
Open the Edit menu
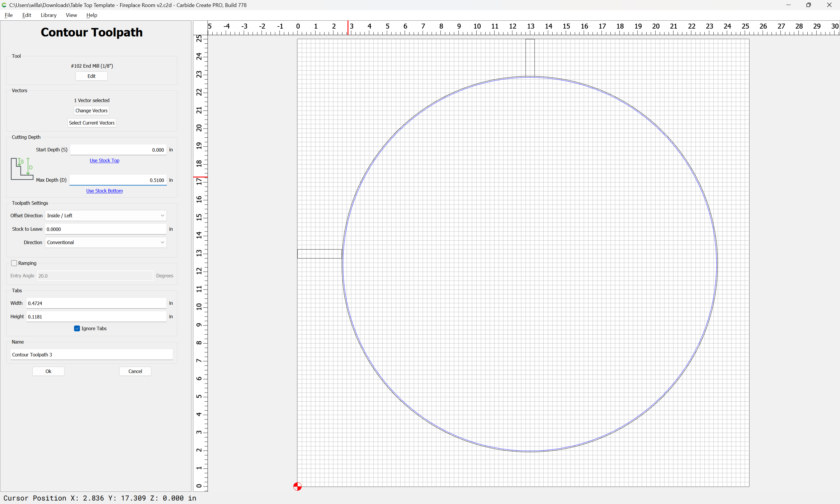pos(27,15)
